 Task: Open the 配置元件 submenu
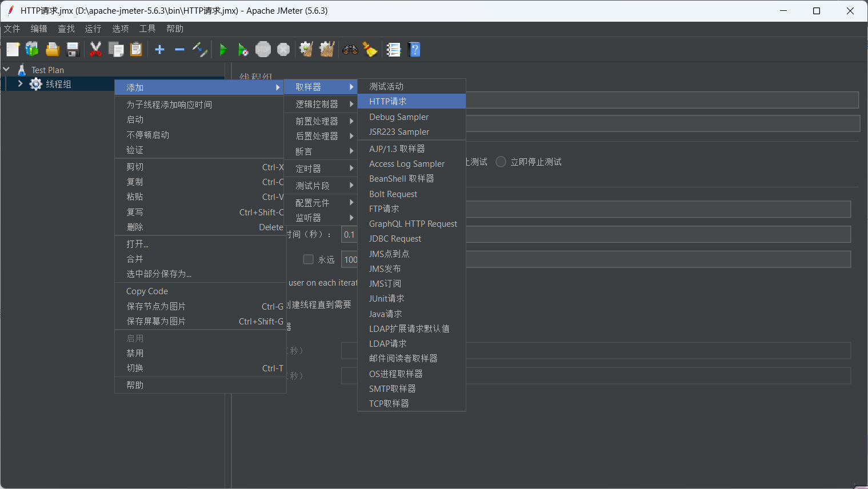321,203
